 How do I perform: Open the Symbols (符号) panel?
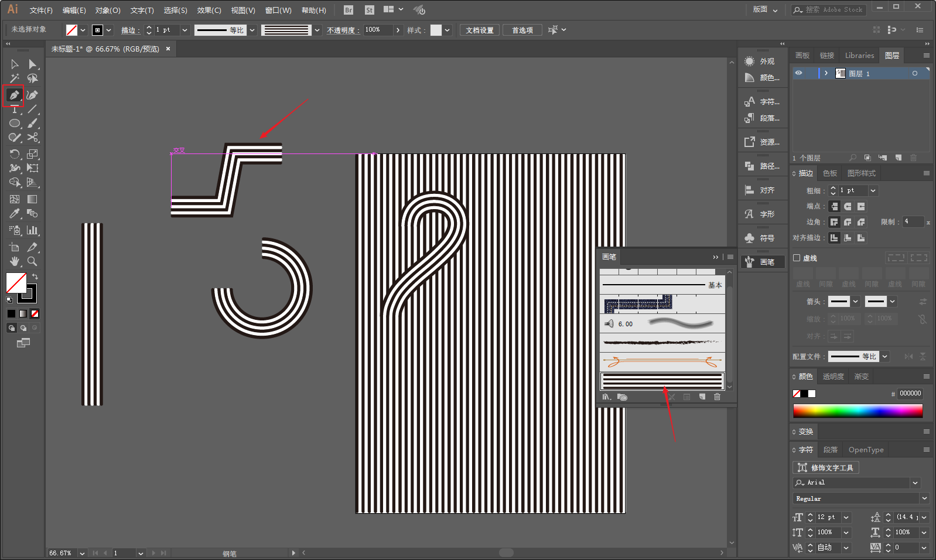point(762,238)
